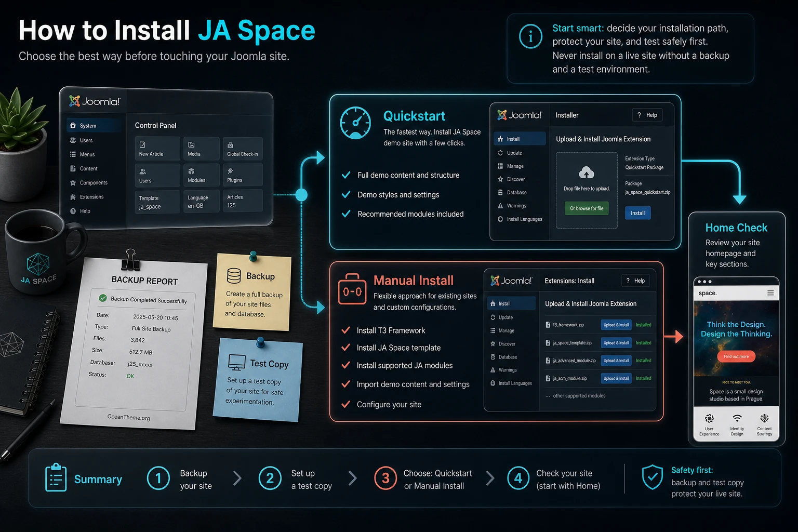This screenshot has height=532, width=798.
Task: Select Users in the Control Panel sidebar
Action: pyautogui.click(x=81, y=140)
